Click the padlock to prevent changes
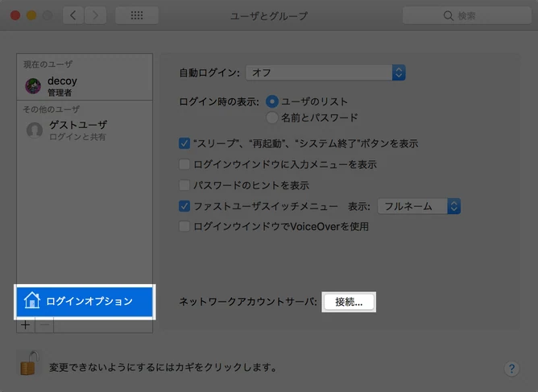 pyautogui.click(x=29, y=363)
